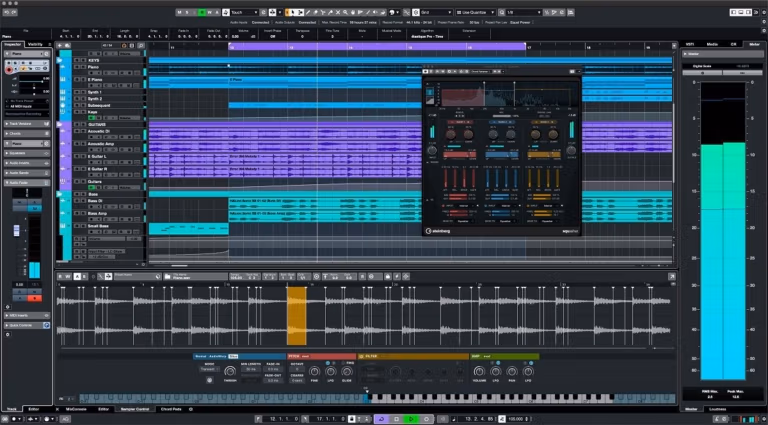Click the VOLUME knob in AMP section

pyautogui.click(x=480, y=371)
